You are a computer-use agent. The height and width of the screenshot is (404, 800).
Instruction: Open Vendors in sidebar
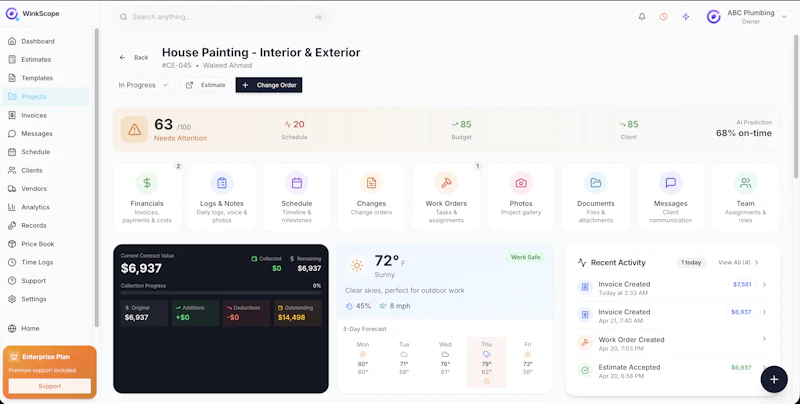(x=46, y=189)
